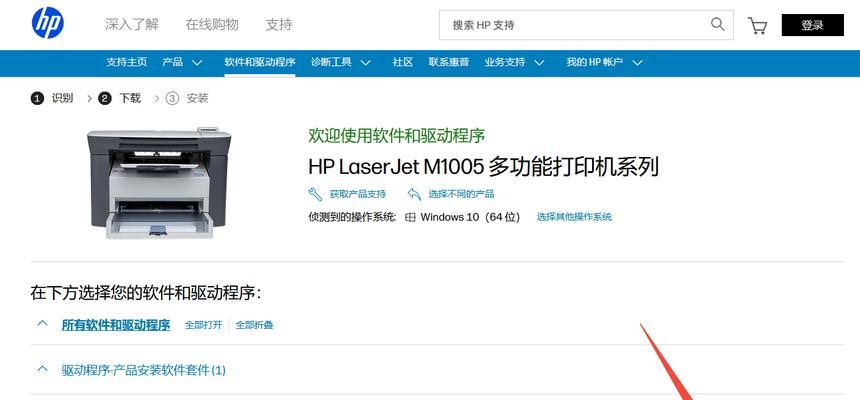
Task: Open the 支持 top menu
Action: tap(279, 25)
